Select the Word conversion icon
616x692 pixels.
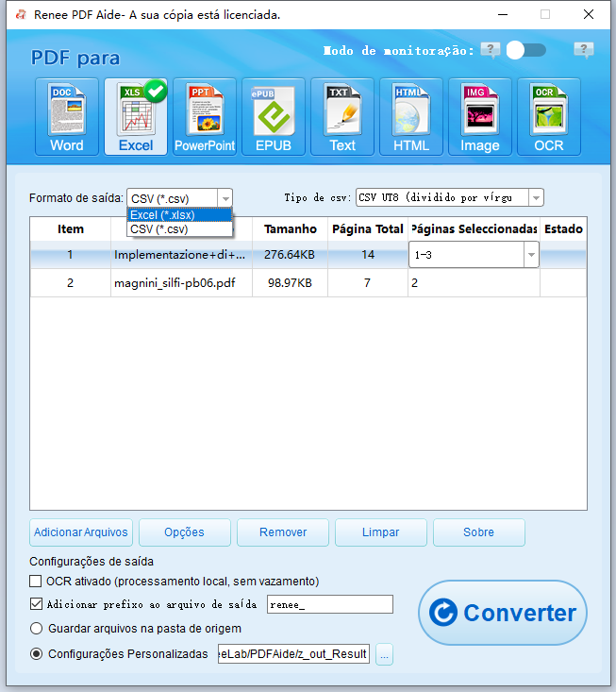coord(67,117)
